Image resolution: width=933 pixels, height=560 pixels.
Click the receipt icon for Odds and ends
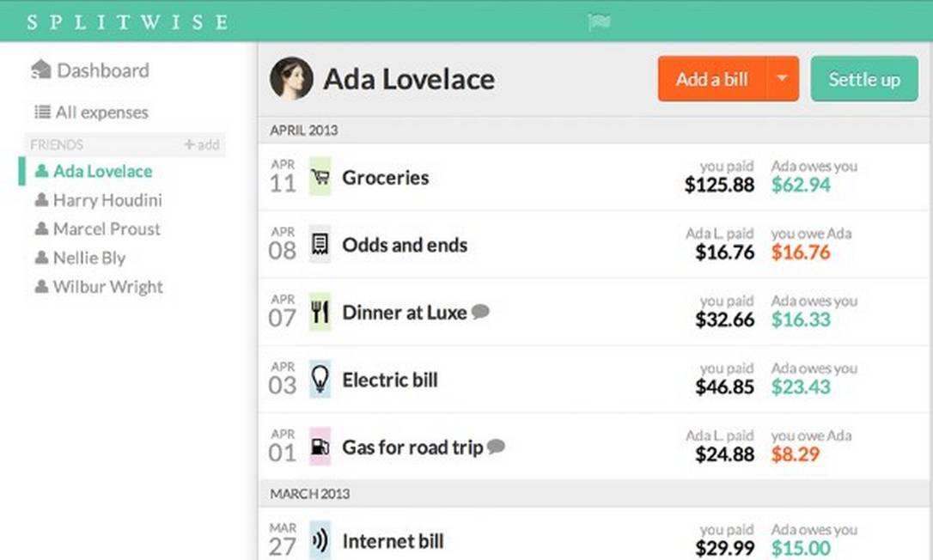[x=320, y=245]
